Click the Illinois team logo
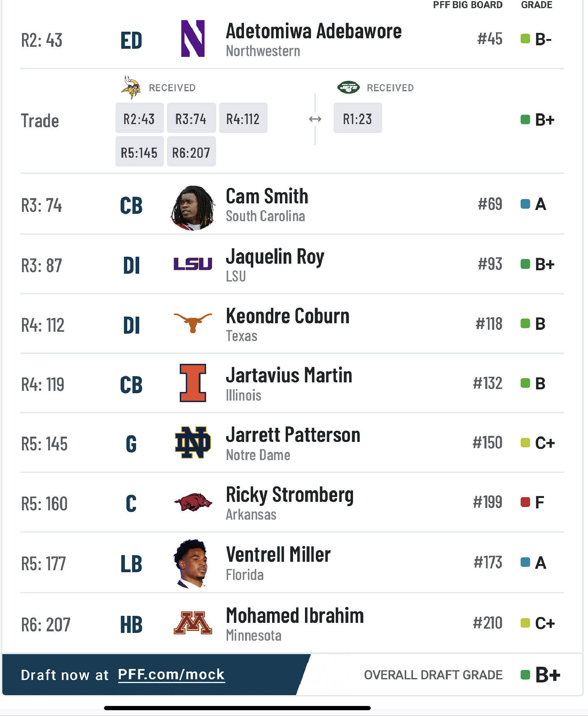Viewport: 588px width, 716px height. pos(193,383)
